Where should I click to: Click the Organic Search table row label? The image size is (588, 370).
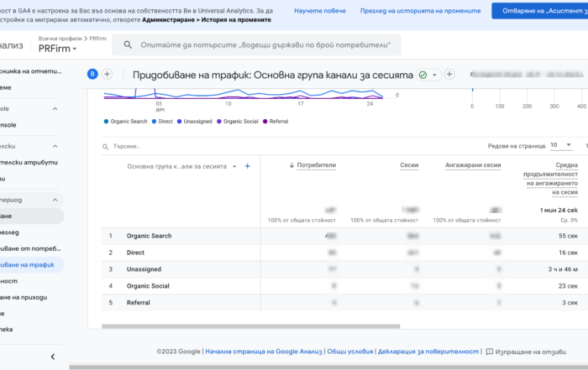pos(150,236)
